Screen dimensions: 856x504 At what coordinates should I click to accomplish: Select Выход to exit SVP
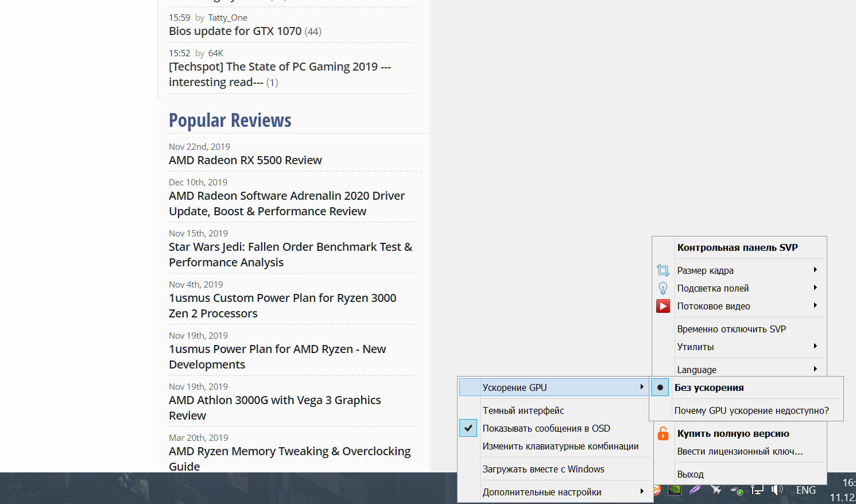(x=690, y=474)
